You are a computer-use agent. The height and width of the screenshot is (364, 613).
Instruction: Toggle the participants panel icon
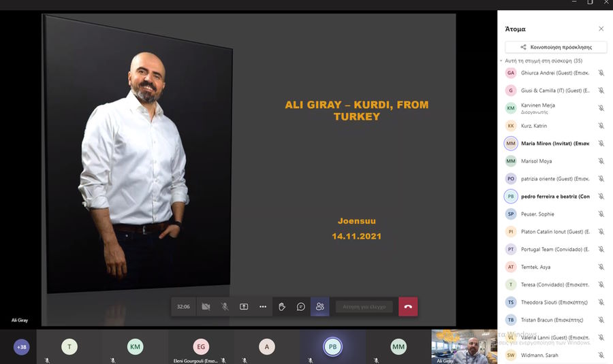[320, 307]
